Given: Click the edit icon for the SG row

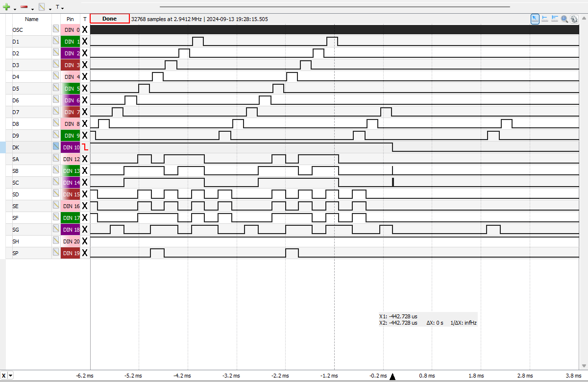Looking at the screenshot, I should (x=56, y=230).
